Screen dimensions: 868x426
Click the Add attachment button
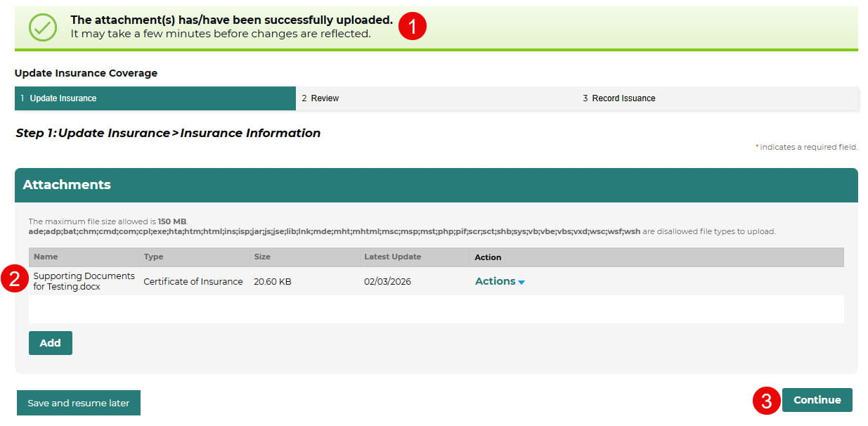51,343
